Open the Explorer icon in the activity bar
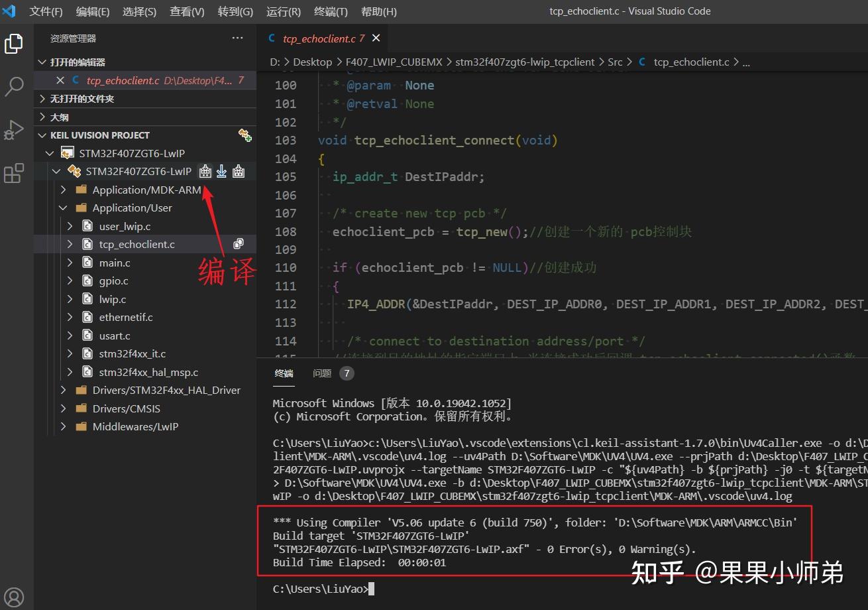The image size is (868, 610). coord(14,44)
